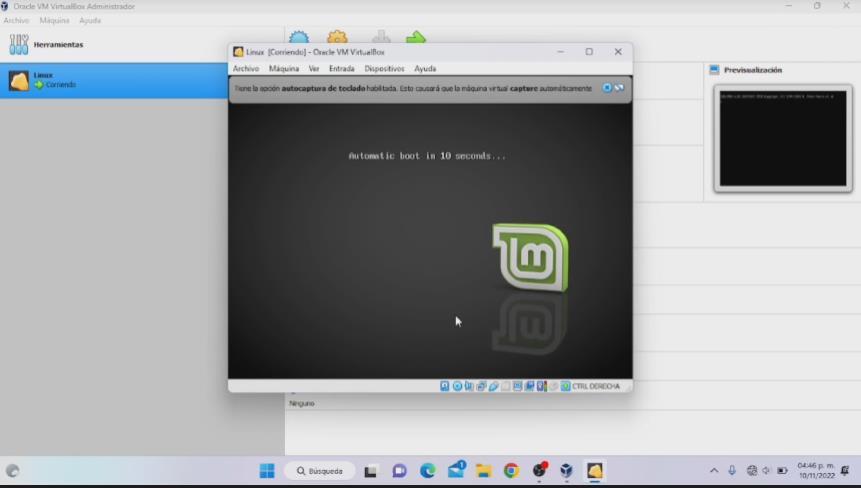Open Dispositivos menu in VM window
This screenshot has width=861, height=488.
384,69
